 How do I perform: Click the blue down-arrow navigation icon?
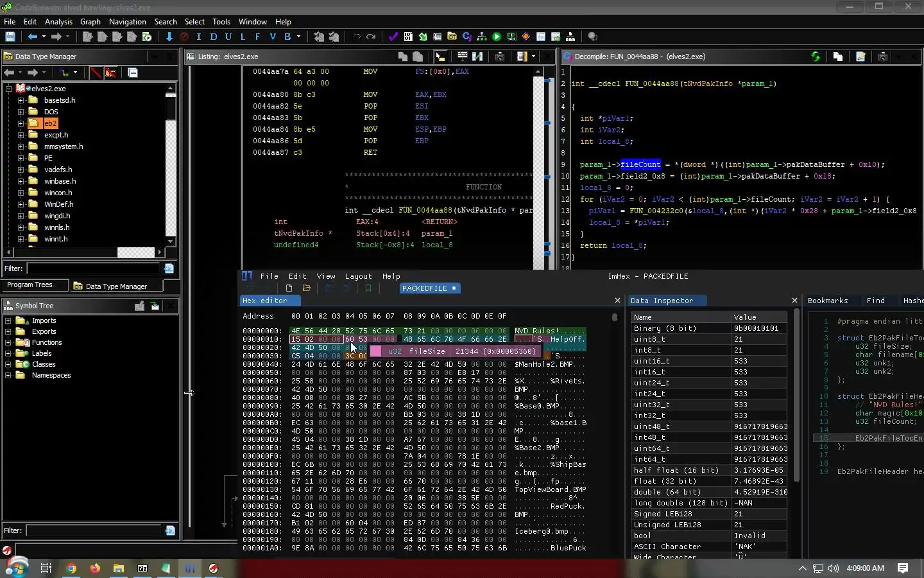[169, 37]
